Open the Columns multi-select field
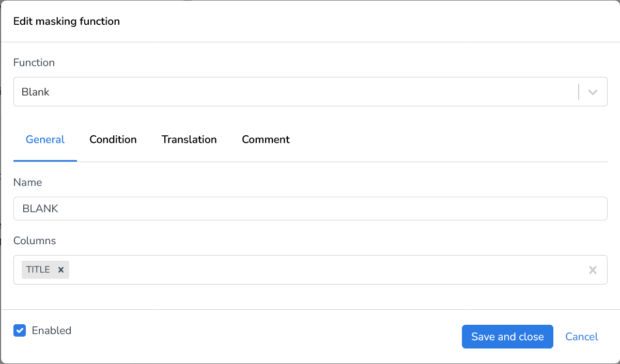The height and width of the screenshot is (364, 620). [x=326, y=270]
